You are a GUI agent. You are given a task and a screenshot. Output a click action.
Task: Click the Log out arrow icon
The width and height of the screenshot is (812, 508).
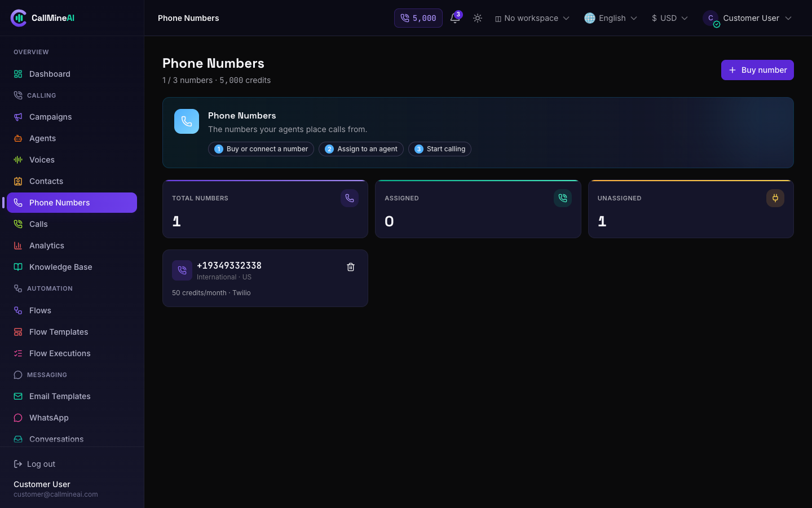point(18,464)
